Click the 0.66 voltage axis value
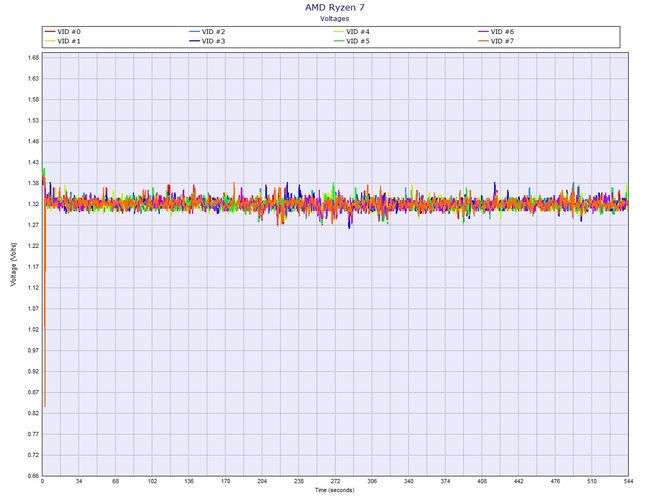The height and width of the screenshot is (502, 670). tap(34, 476)
